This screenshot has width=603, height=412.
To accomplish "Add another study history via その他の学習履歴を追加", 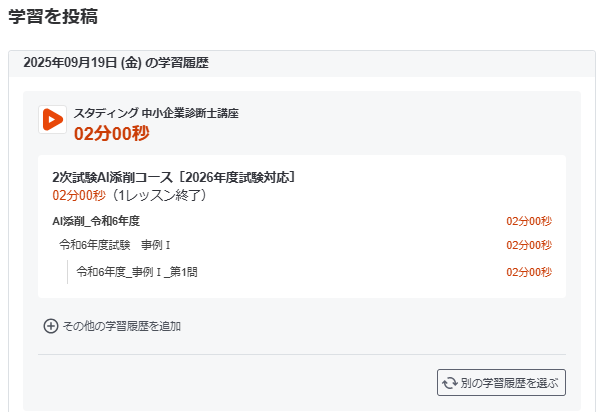I will (x=121, y=326).
